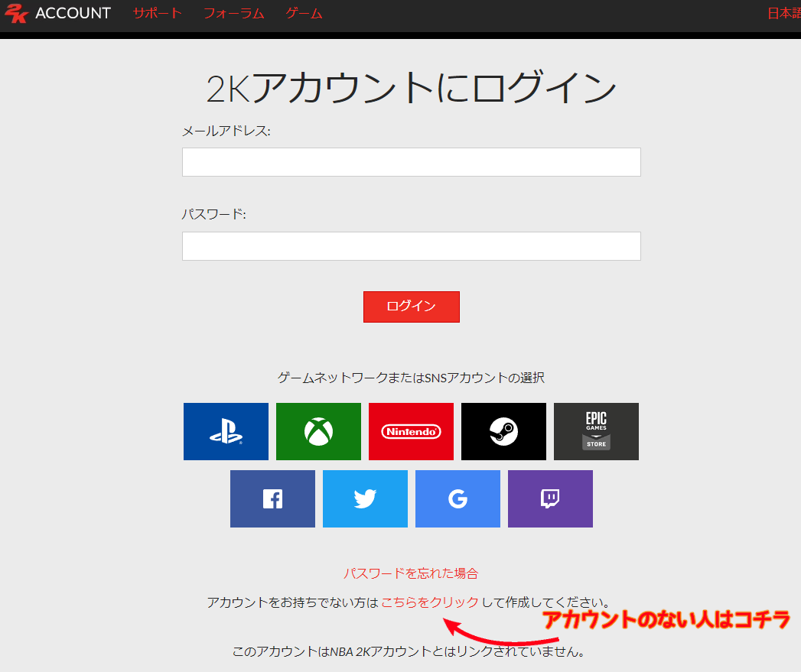Viewport: 801px width, 672px height.
Task: Sign in with Xbox Live
Action: pos(318,431)
